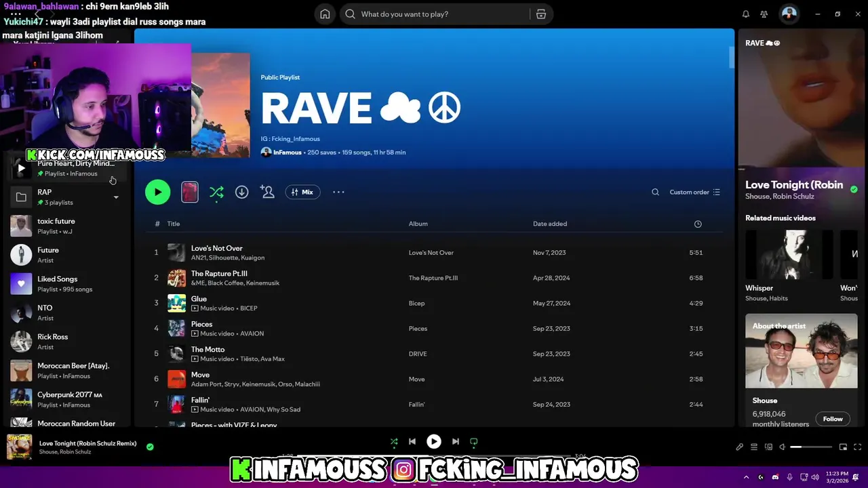Viewport: 868px width, 488px height.
Task: Open the Browse icon in search bar
Action: tap(540, 14)
